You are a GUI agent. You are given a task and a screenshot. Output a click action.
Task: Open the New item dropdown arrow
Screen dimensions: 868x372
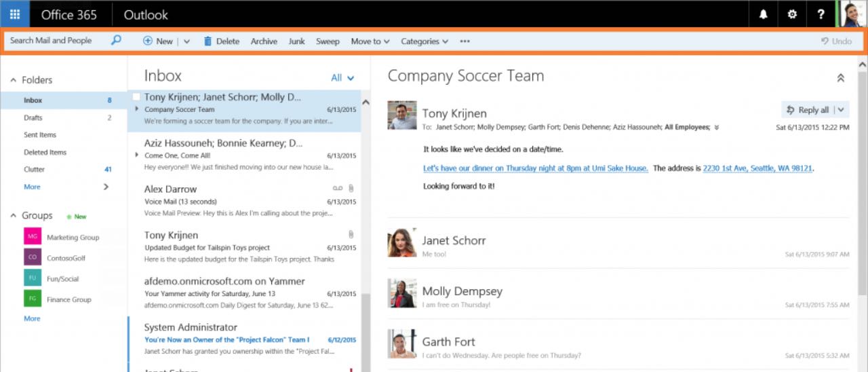coord(186,41)
